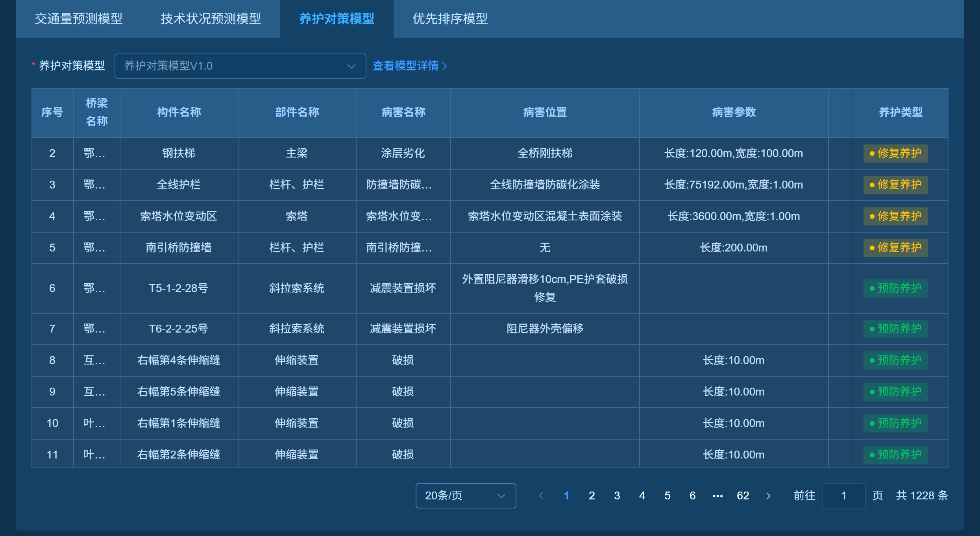Screen dimensions: 980x536
Task: Open the 养护对策模型V1.0 dropdown
Action: coord(240,66)
